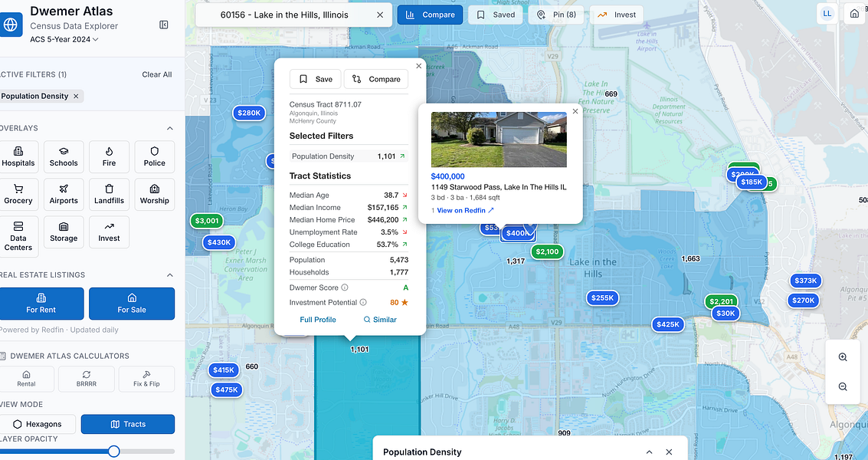Clear the location search text
This screenshot has height=460, width=868.
(380, 15)
